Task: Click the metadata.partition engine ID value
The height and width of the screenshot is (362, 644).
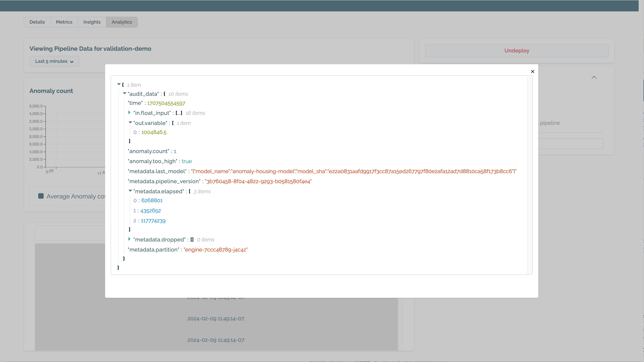Action: click(215, 250)
